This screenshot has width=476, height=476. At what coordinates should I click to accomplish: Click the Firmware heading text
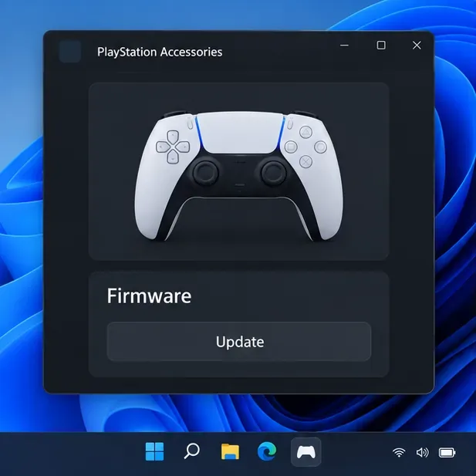149,295
